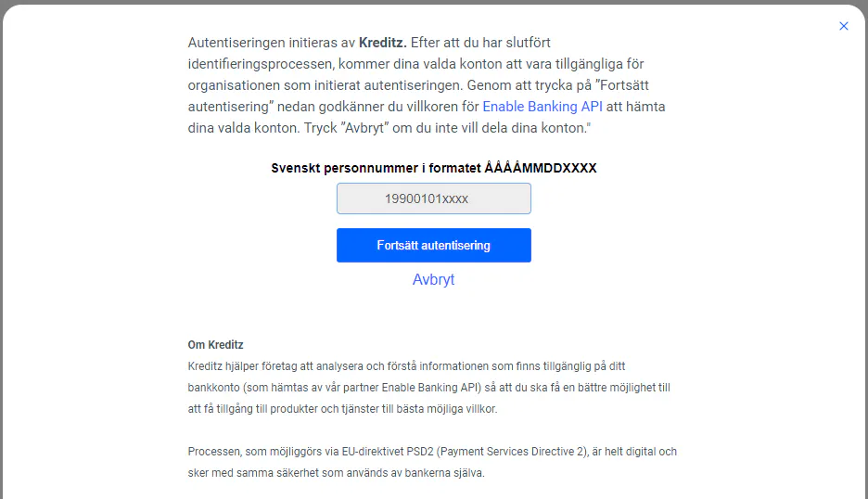Click the ÅÅÅÅMMDDXXXX format text in the label
This screenshot has width=868, height=499.
pyautogui.click(x=541, y=168)
